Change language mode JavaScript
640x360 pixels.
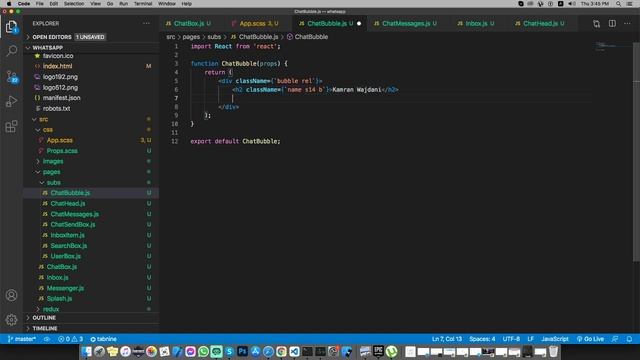click(x=555, y=339)
